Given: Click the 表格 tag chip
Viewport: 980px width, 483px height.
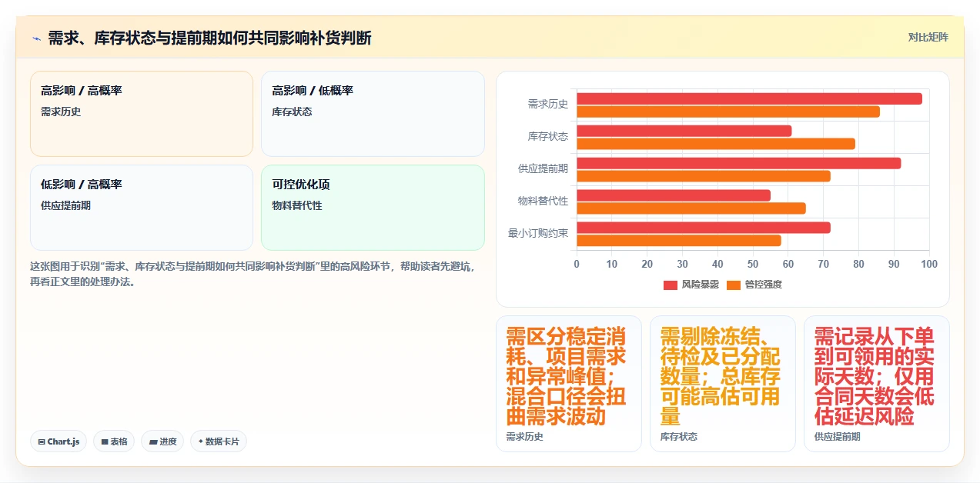Looking at the screenshot, I should click(x=114, y=441).
